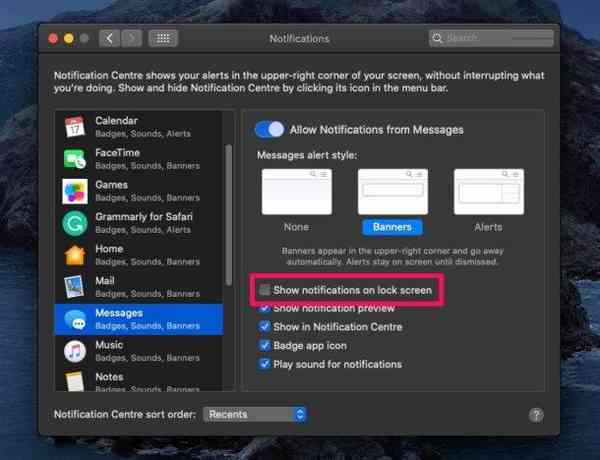Uncheck Show notification preview
The height and width of the screenshot is (460, 600).
[264, 308]
